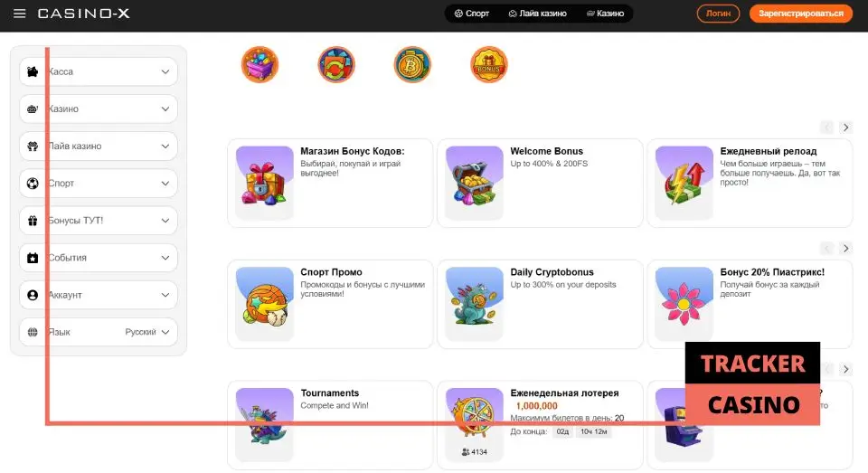Click the reload arrows round icon

coord(336,64)
